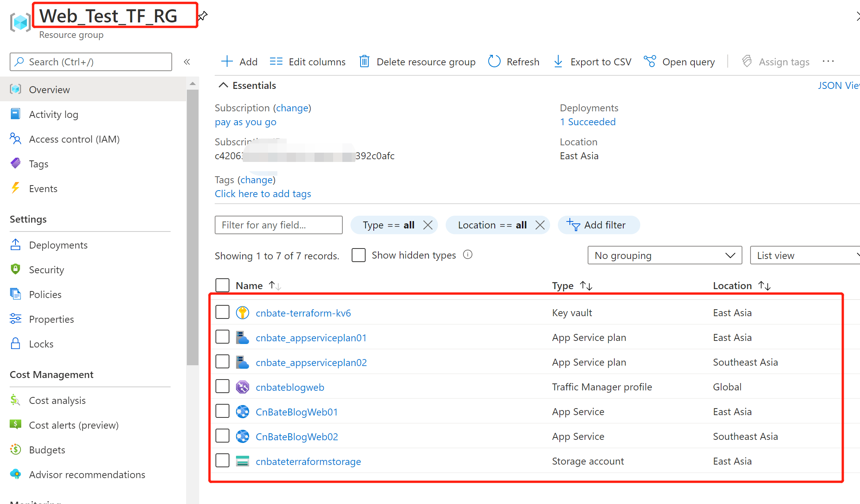
Task: Sort by Name column
Action: (258, 286)
